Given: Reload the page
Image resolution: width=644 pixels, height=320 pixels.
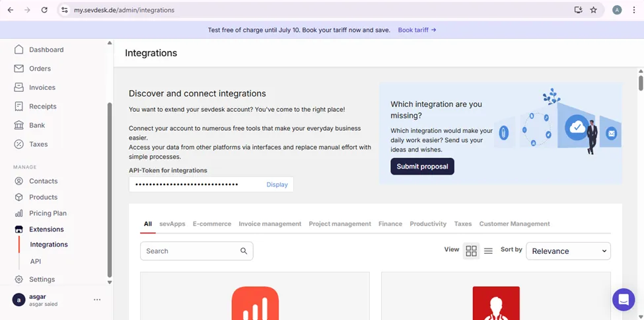Looking at the screenshot, I should (44, 10).
